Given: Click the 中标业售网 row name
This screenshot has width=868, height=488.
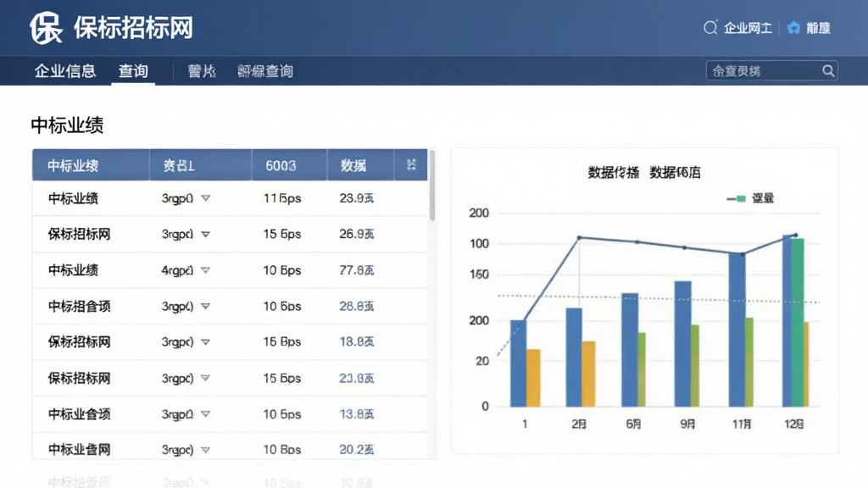Looking at the screenshot, I should [79, 450].
